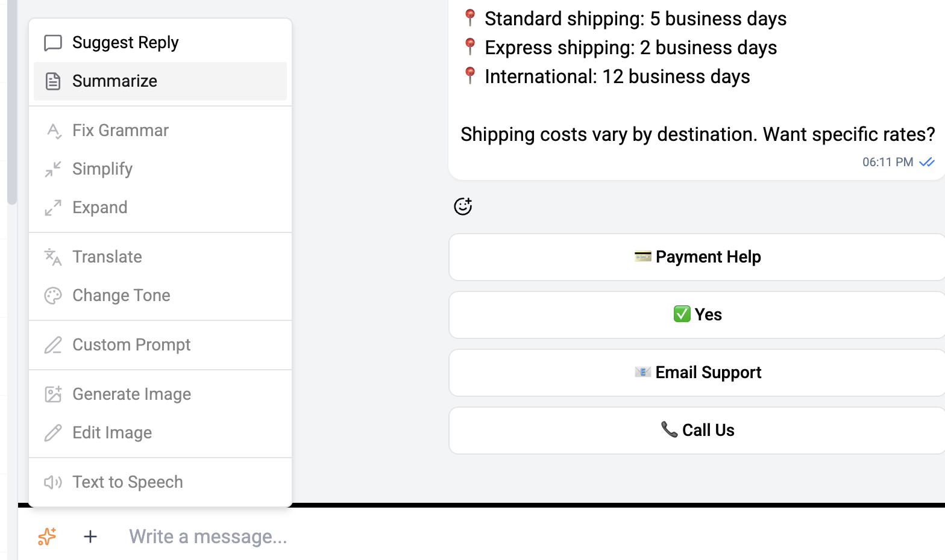Screen dimensions: 945x560
Task: Click the orange AI sparkle icon
Action: point(46,537)
